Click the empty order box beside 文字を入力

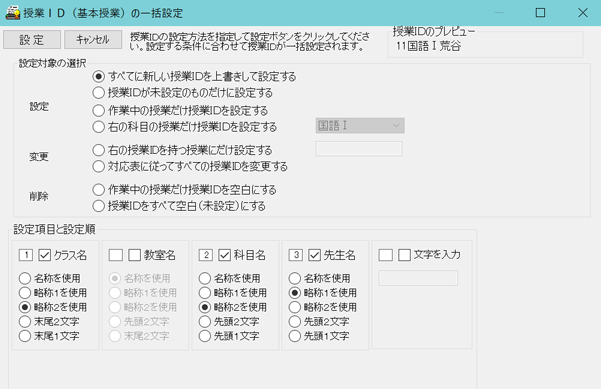[386, 255]
